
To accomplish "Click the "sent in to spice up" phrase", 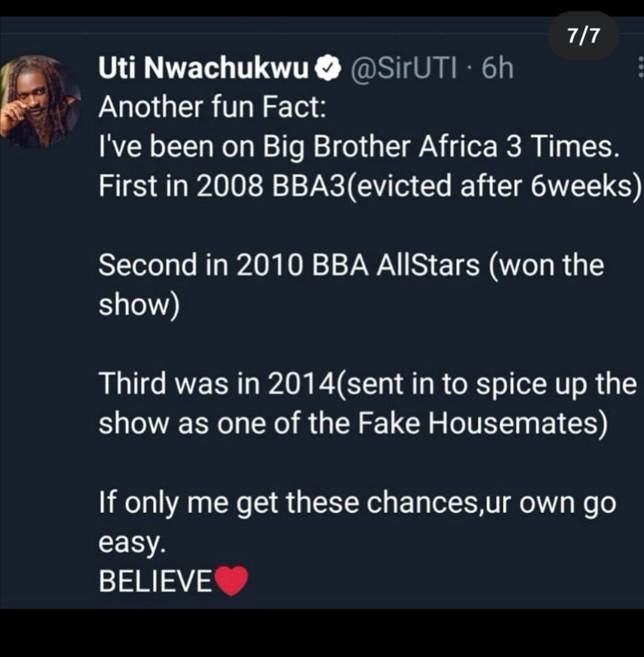I will 453,384.
